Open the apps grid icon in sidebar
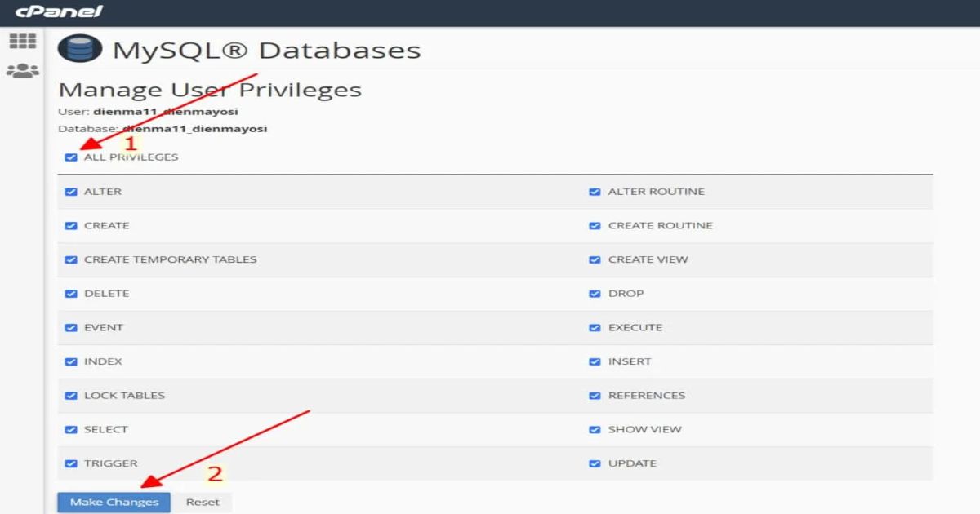The image size is (980, 514). (x=22, y=42)
